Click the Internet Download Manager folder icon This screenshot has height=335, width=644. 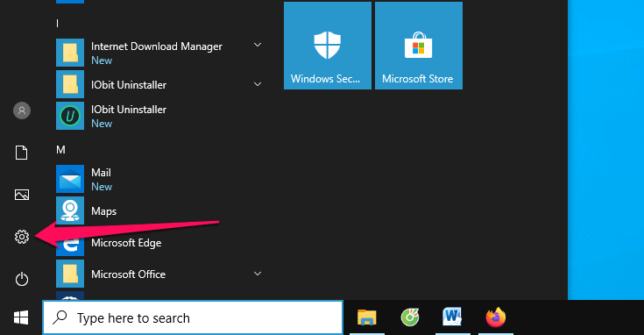(x=70, y=53)
